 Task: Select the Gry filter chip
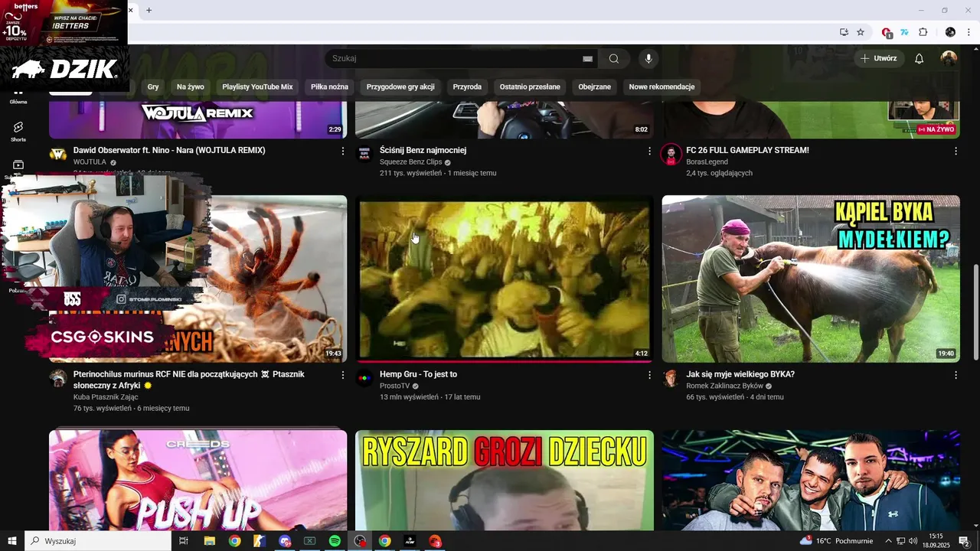[153, 87]
